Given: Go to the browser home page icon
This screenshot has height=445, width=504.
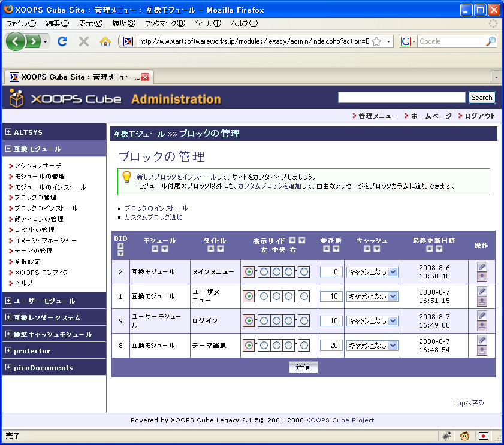Looking at the screenshot, I should [105, 41].
